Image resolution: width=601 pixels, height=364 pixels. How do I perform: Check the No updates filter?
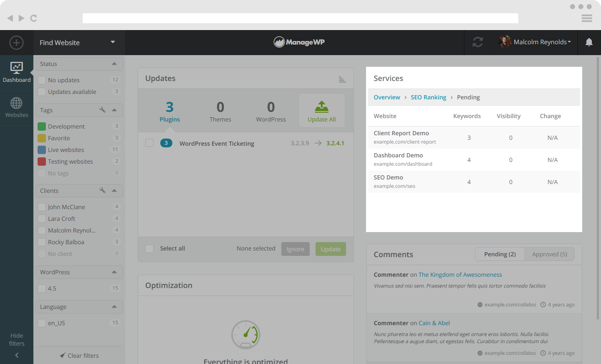[x=42, y=80]
